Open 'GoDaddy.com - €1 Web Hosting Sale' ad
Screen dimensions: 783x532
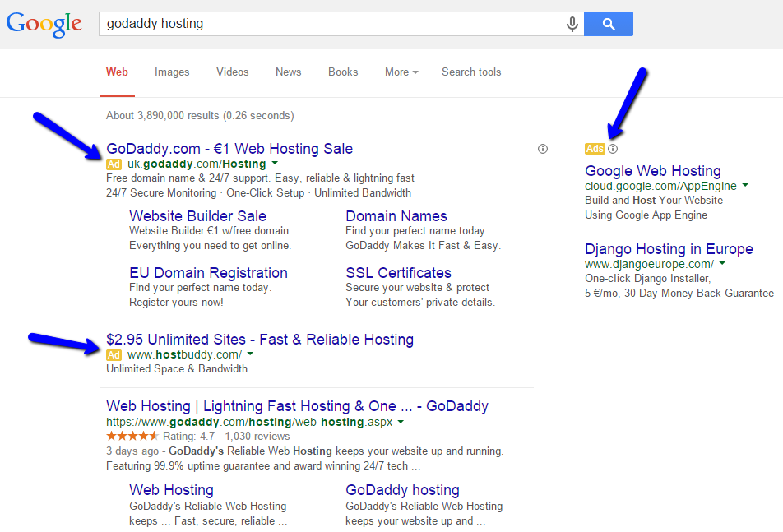(229, 149)
